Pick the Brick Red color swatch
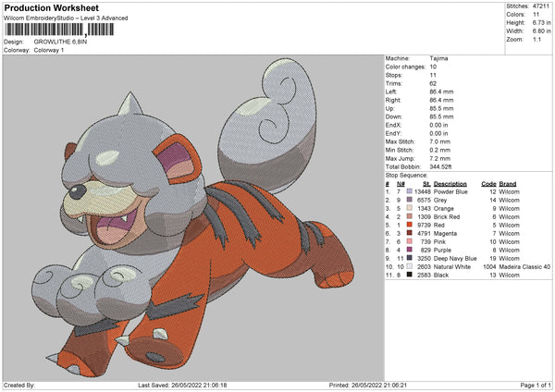The height and width of the screenshot is (392, 555). [410, 216]
